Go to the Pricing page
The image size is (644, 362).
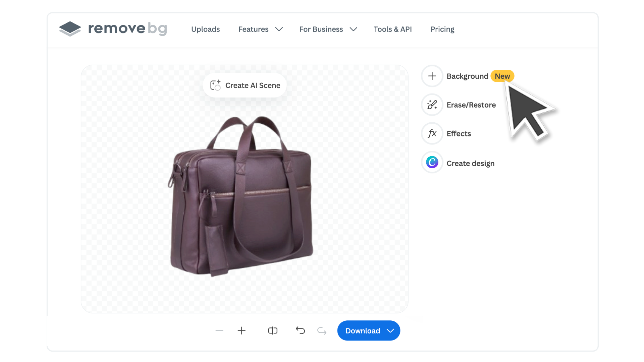click(442, 29)
